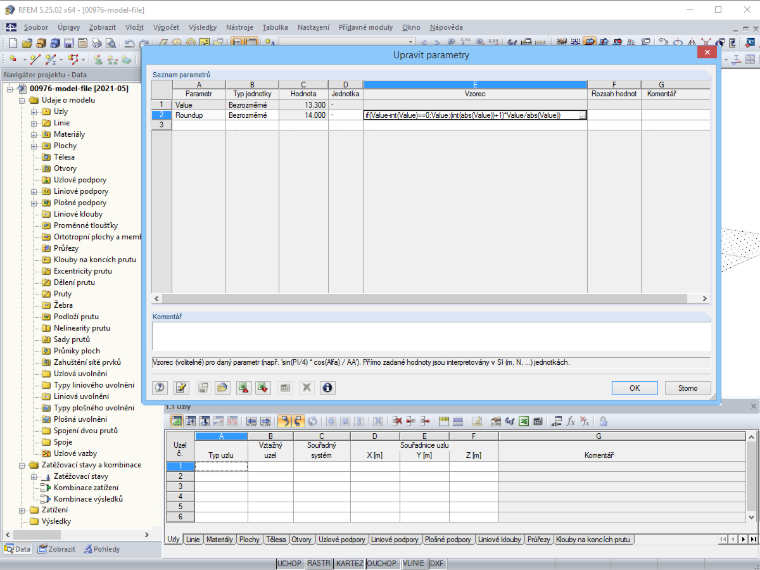Select the new line tool icon
This screenshot has width=760, height=570.
[35, 59]
